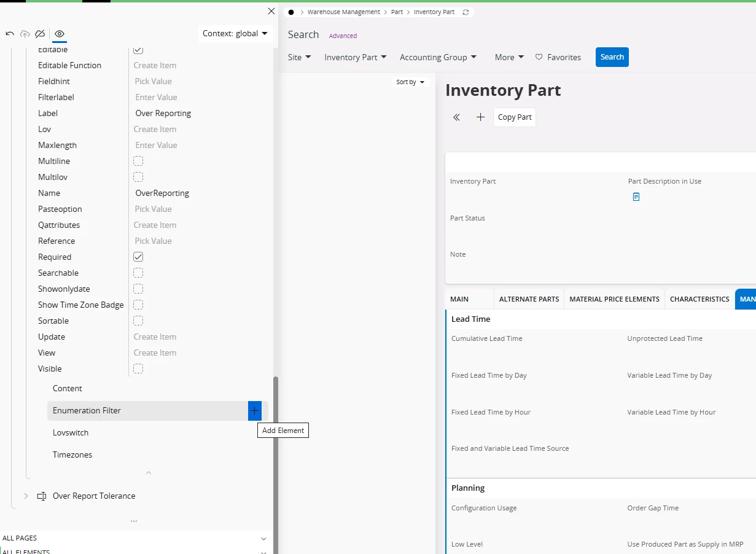
Task: Enable the Searchable checkbox
Action: [138, 273]
